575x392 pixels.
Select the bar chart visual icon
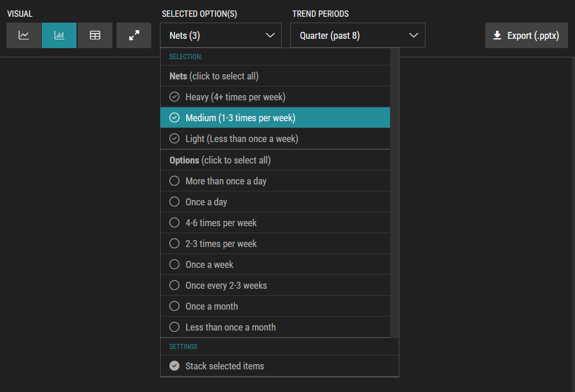tap(59, 35)
